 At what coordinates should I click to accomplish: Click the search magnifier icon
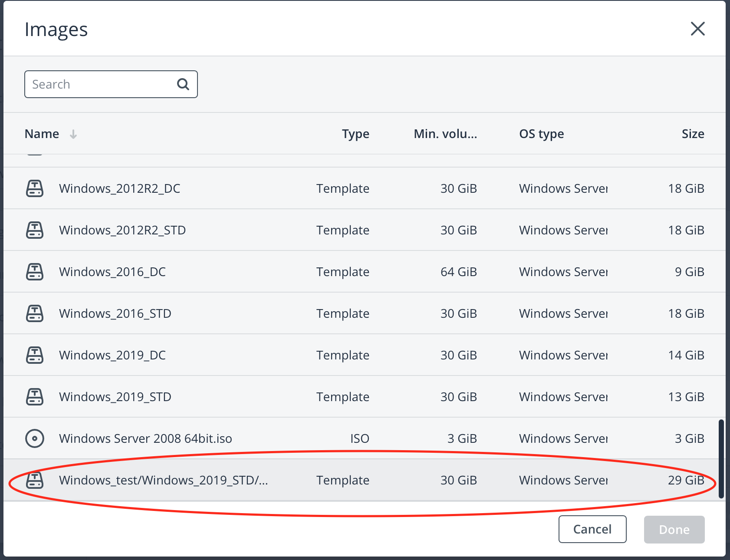pyautogui.click(x=183, y=84)
